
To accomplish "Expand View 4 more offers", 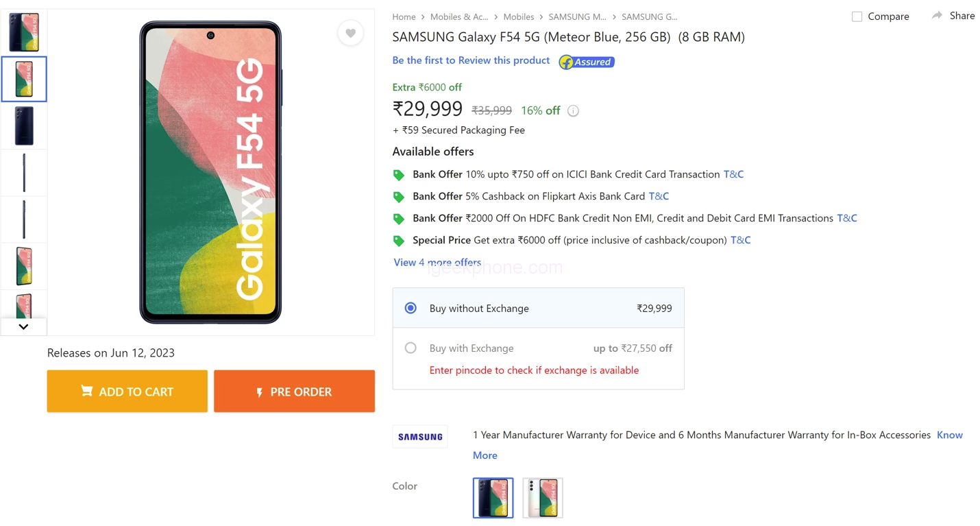I will click(x=437, y=262).
